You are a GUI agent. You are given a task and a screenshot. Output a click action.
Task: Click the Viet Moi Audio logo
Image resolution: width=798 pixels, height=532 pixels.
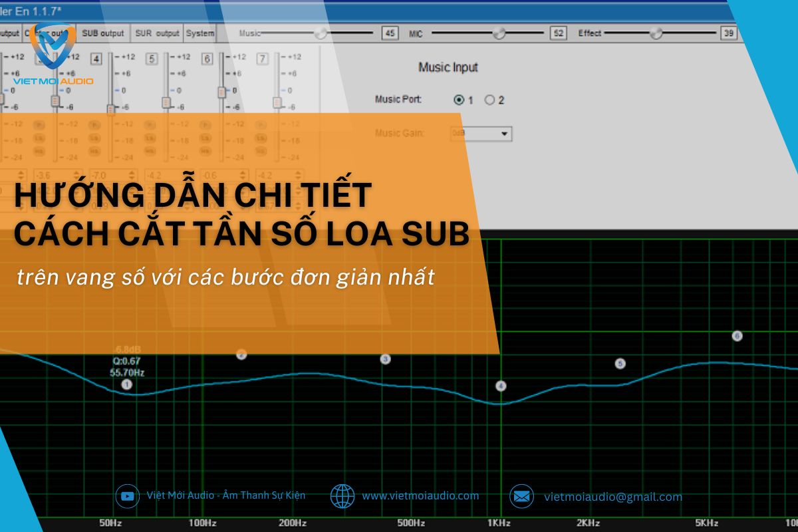point(53,53)
